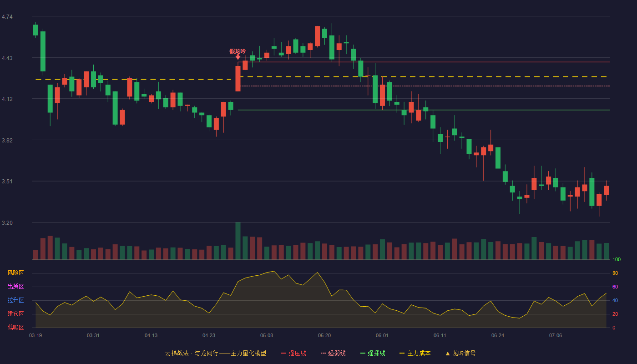Click the 低吸区 zone label
This screenshot has width=637, height=364.
(15, 327)
